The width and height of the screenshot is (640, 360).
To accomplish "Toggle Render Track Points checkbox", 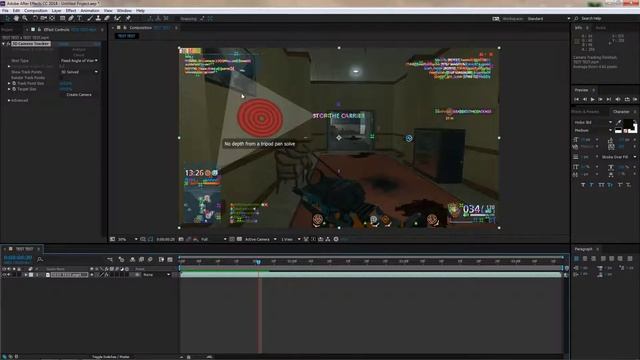I will pyautogui.click(x=62, y=78).
